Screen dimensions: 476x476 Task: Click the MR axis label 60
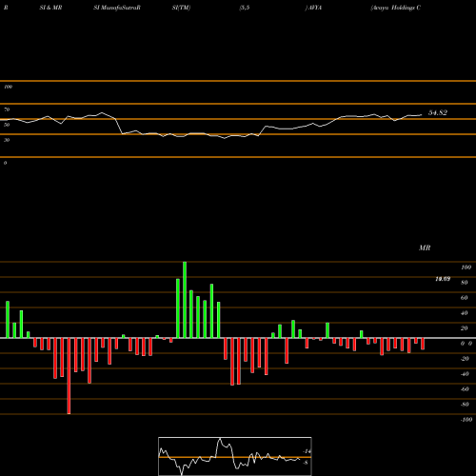[465, 298]
